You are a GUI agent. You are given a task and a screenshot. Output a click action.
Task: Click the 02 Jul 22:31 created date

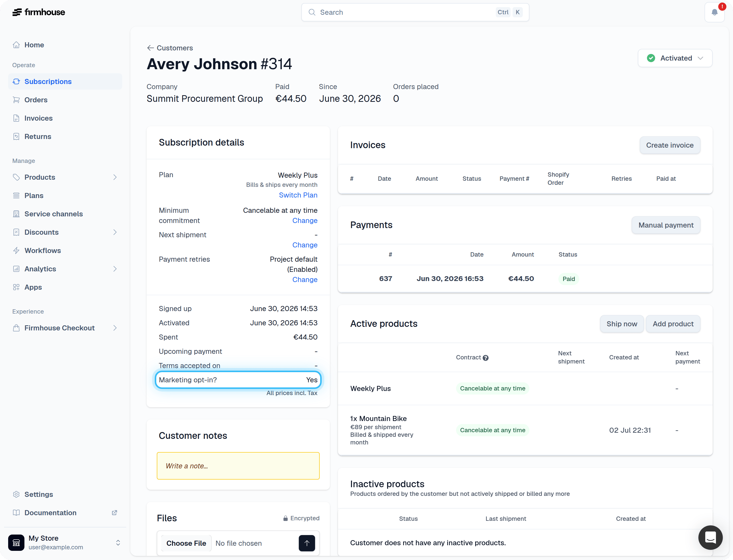630,430
